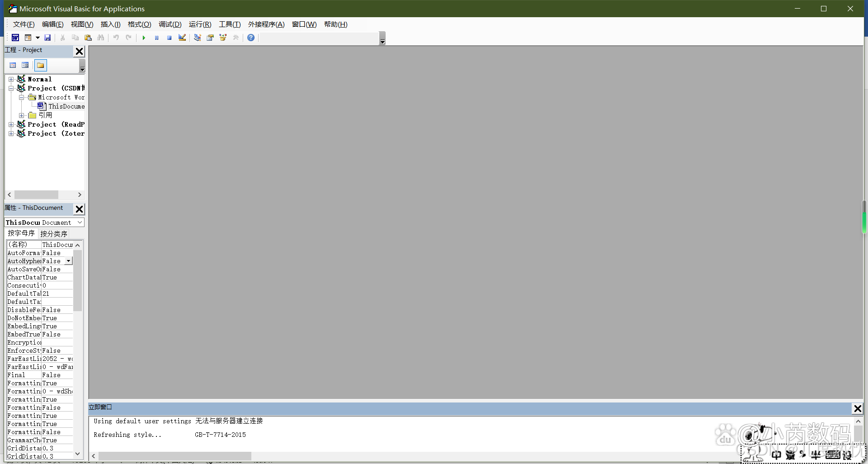The height and width of the screenshot is (464, 868).
Task: Select the GrammarChecked True property row
Action: (x=40, y=440)
